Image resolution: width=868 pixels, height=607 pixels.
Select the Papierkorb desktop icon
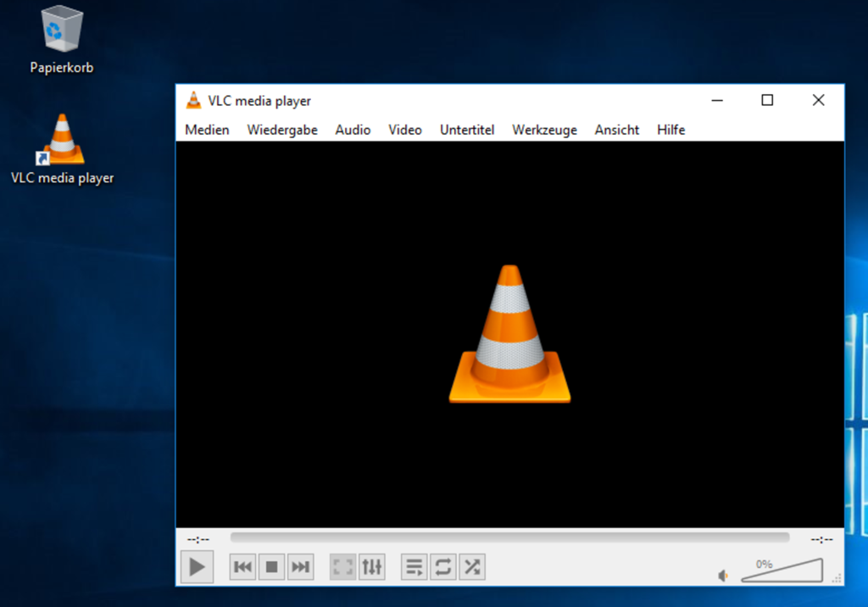pyautogui.click(x=62, y=39)
